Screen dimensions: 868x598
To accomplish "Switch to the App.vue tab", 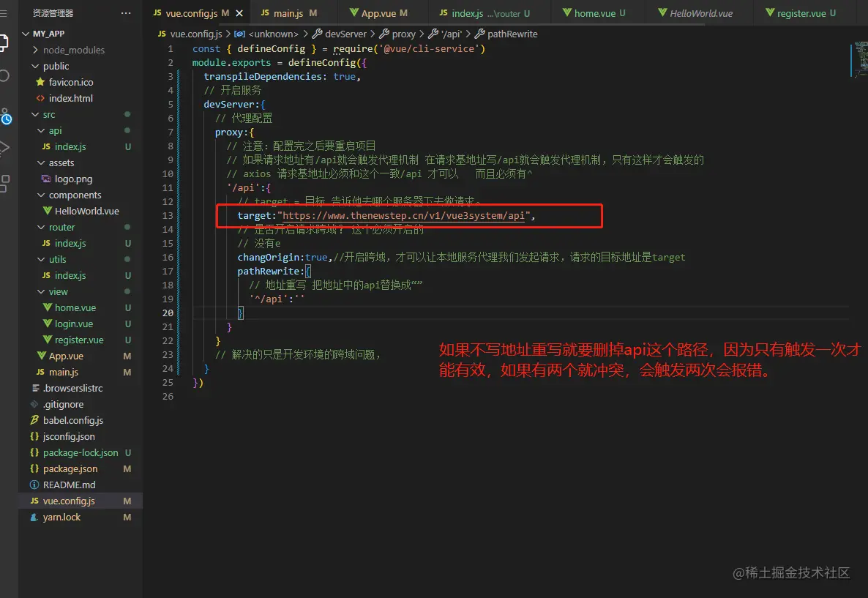I will 378,12.
